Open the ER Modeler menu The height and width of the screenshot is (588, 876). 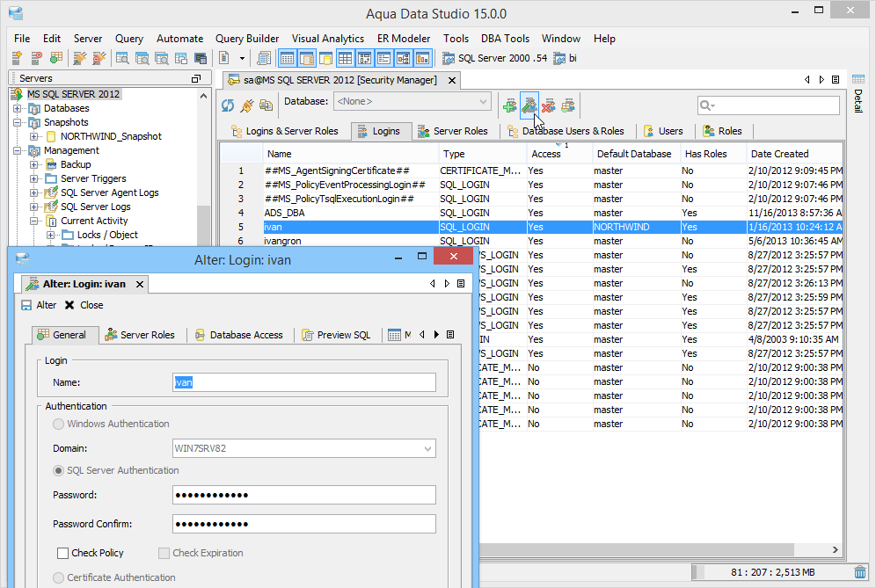(x=404, y=39)
